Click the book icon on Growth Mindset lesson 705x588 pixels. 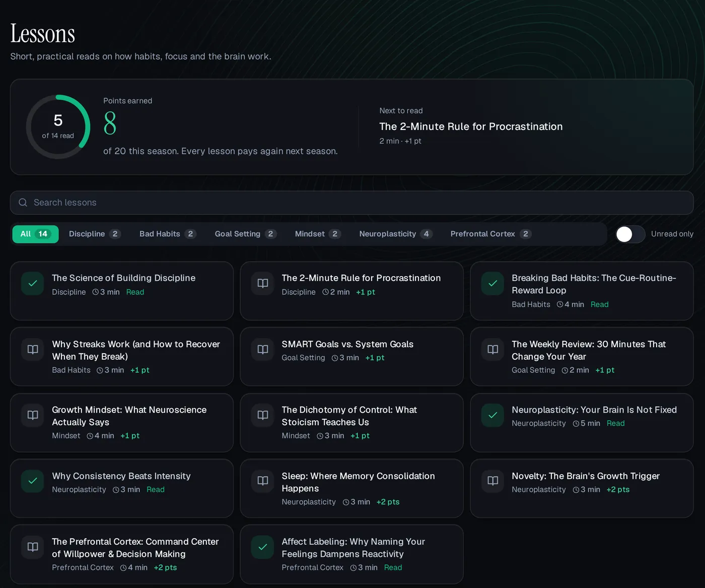pos(33,415)
